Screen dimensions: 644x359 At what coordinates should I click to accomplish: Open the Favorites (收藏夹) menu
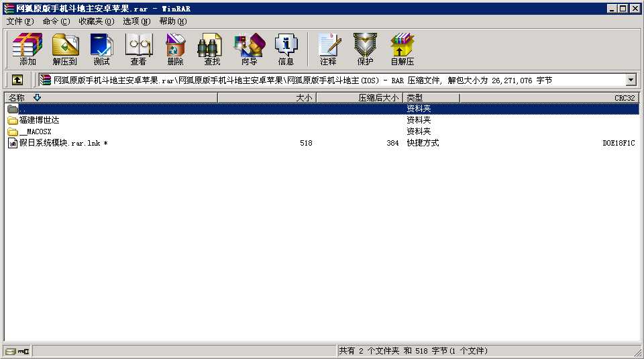[x=97, y=21]
